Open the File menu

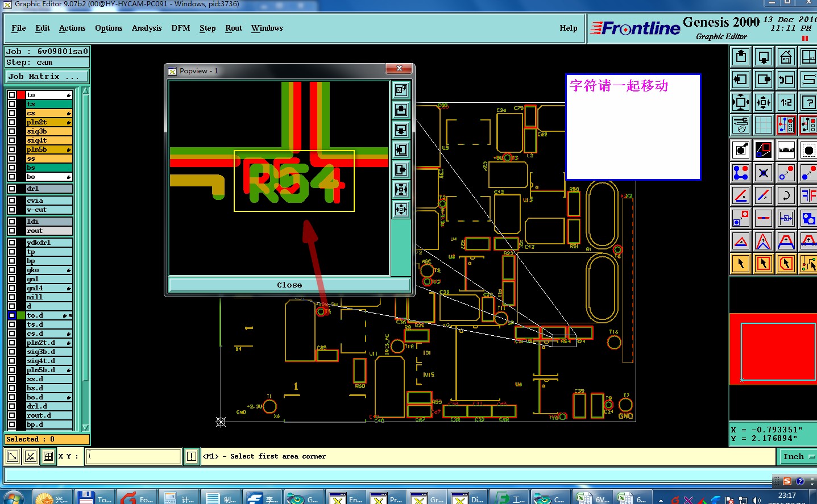point(19,28)
